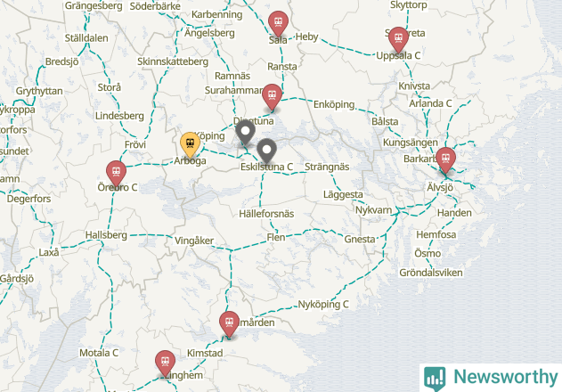Click the Newsworthy chart logo icon
The image size is (562, 392).
point(435,379)
